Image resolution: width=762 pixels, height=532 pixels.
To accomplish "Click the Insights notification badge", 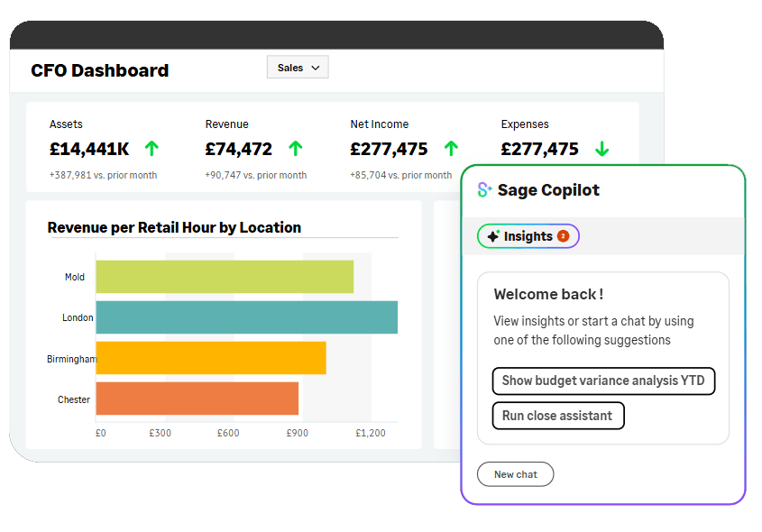I will (563, 236).
